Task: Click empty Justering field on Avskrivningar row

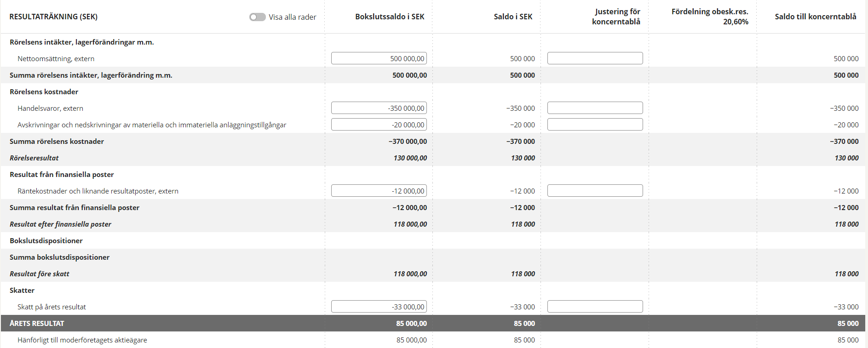Action: (595, 125)
